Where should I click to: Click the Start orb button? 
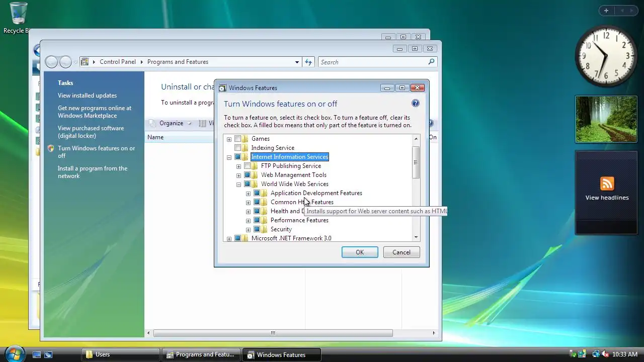click(14, 353)
